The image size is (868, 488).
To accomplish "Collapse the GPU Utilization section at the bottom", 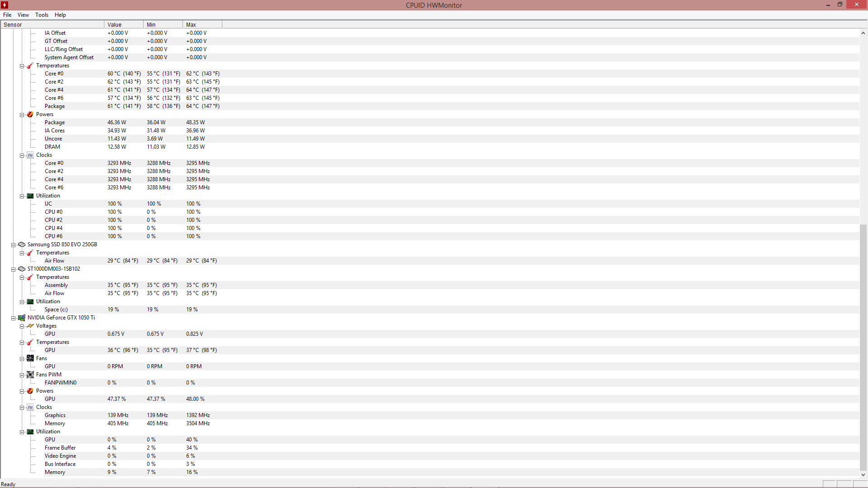I will 22,432.
